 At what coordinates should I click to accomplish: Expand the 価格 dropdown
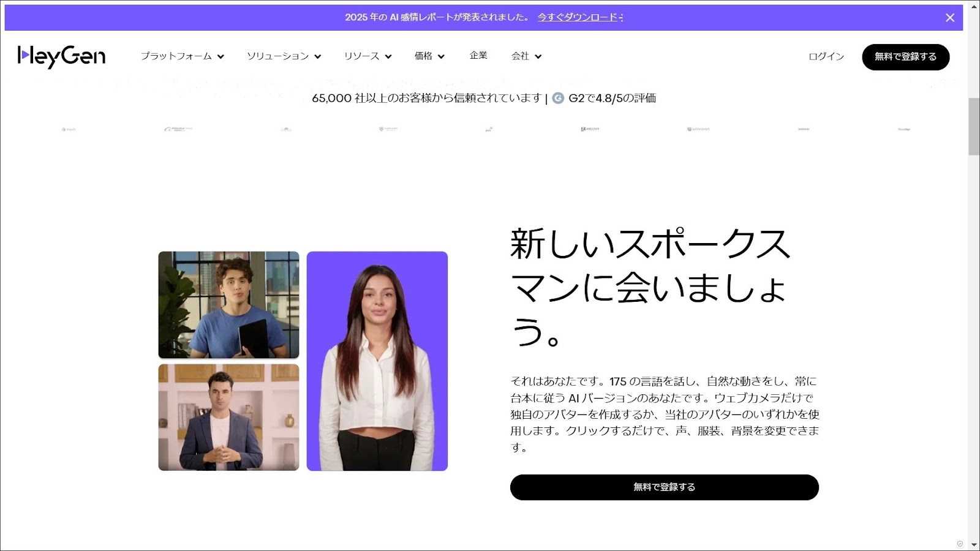click(429, 56)
